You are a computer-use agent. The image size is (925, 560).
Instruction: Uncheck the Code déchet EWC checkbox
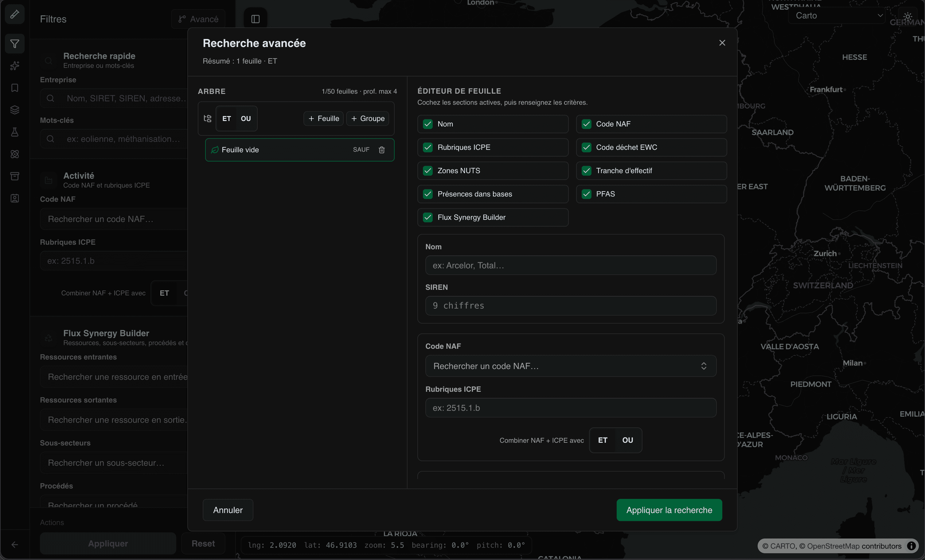tap(586, 147)
